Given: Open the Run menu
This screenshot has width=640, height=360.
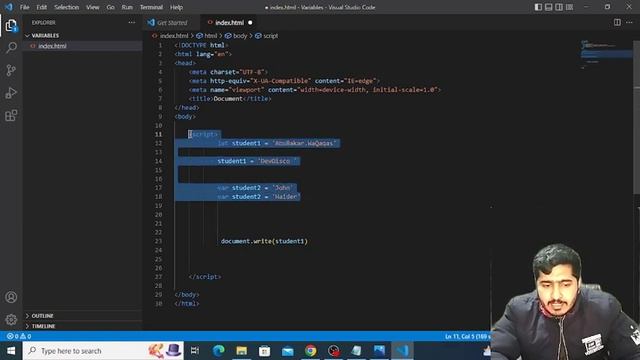Looking at the screenshot, I should (127, 7).
